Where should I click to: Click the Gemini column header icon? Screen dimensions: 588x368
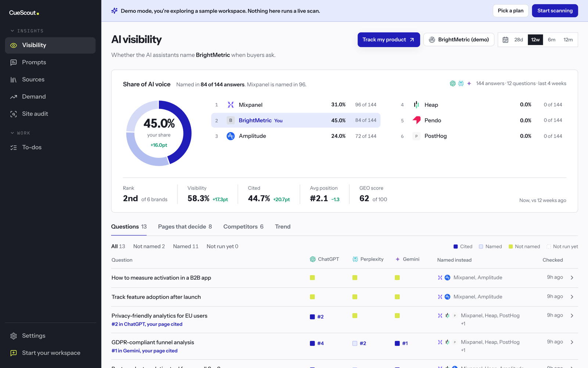[x=398, y=259]
